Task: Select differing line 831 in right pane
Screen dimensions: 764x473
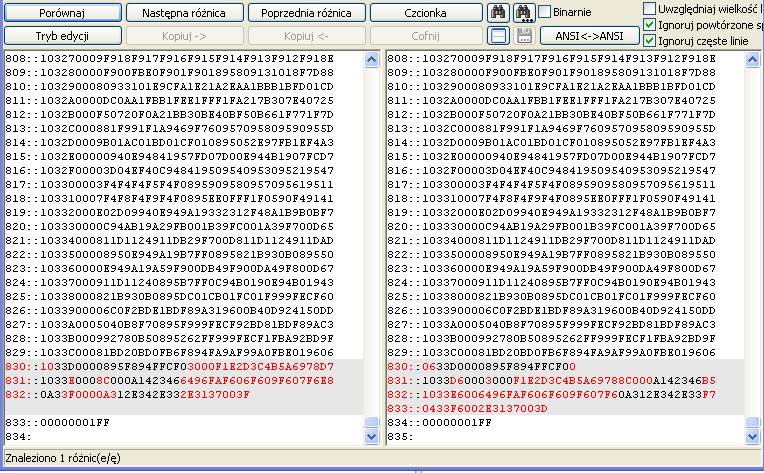Action: (552, 380)
